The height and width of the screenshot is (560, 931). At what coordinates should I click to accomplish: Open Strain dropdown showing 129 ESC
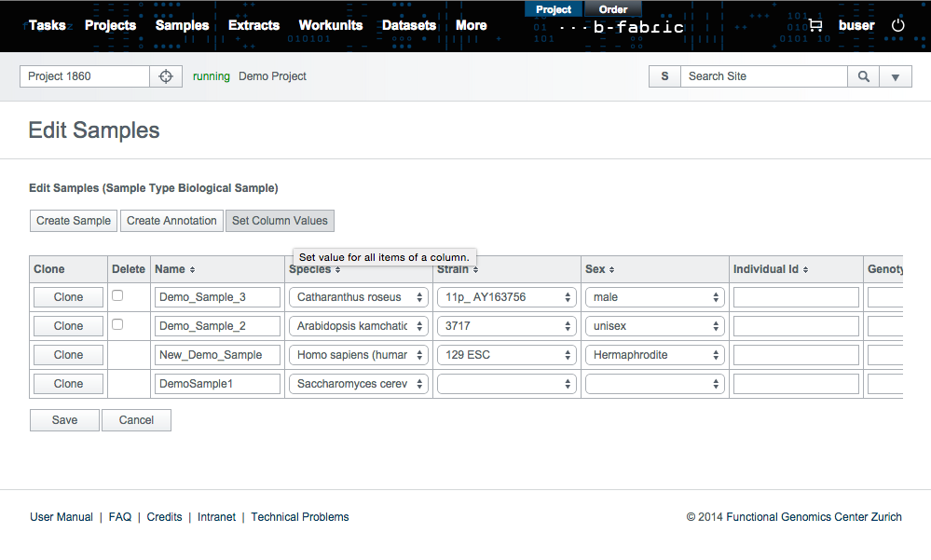click(x=506, y=355)
